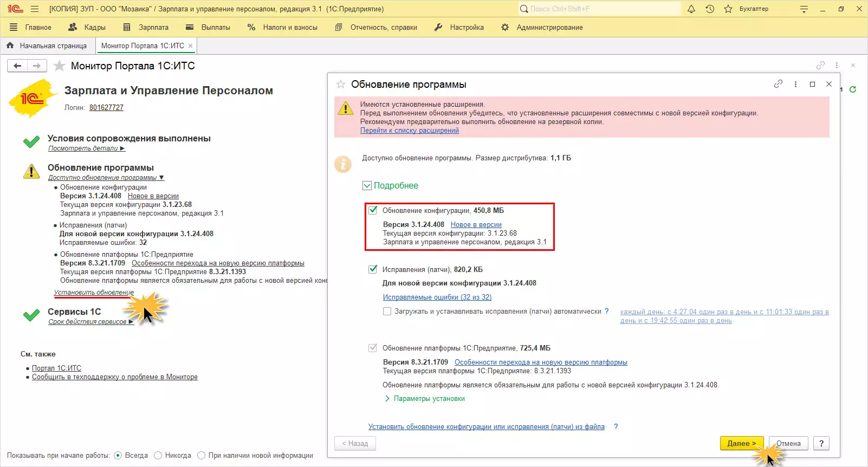Open Монитор page three-dot menu
This screenshot has height=467, width=868.
(837, 66)
